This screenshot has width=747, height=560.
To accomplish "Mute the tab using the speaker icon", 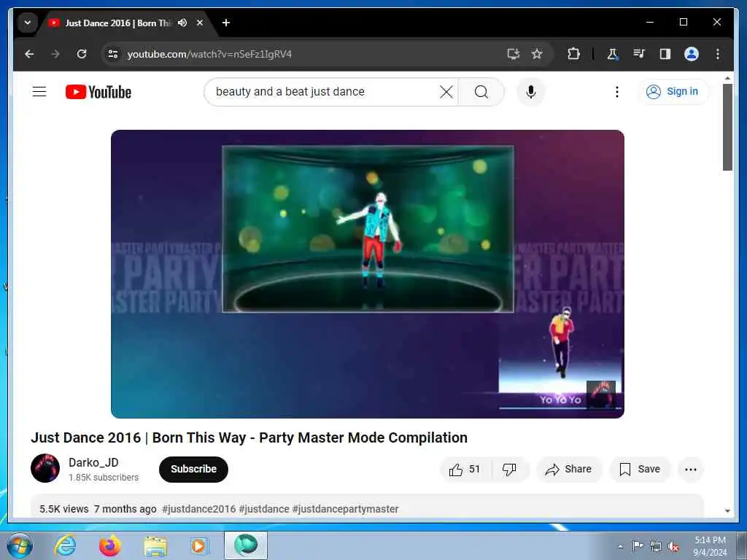I will (x=182, y=23).
